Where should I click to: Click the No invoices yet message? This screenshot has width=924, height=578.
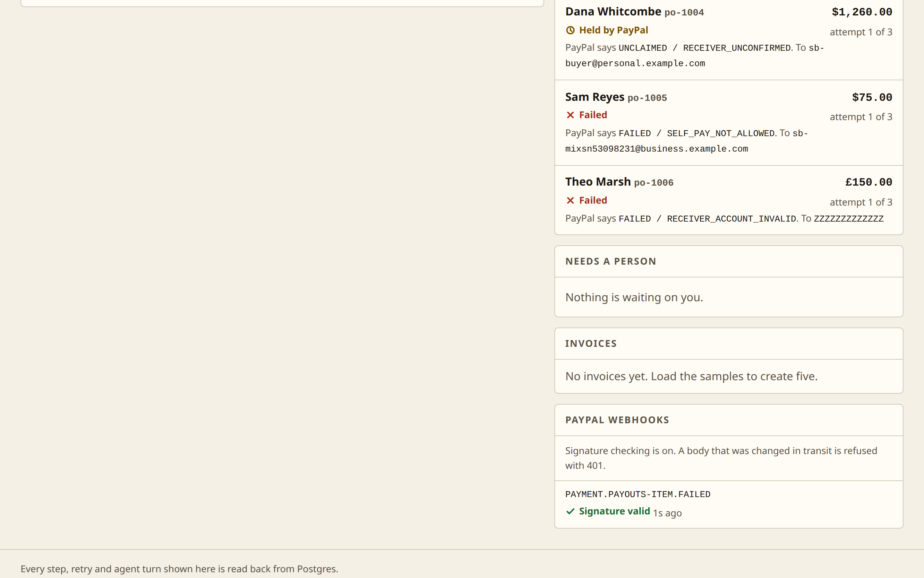[x=691, y=377]
